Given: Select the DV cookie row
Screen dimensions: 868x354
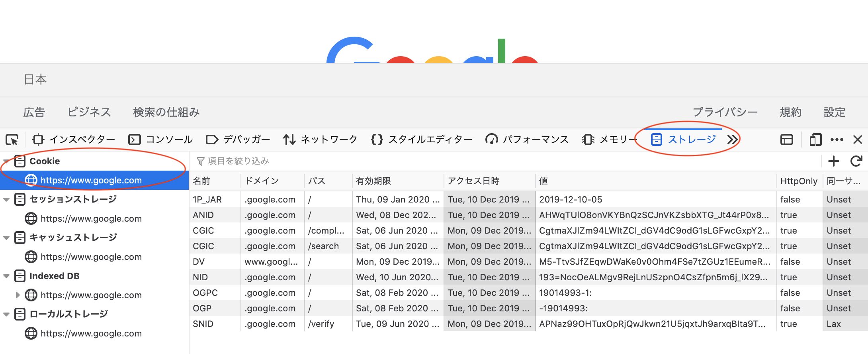Looking at the screenshot, I should (528, 262).
